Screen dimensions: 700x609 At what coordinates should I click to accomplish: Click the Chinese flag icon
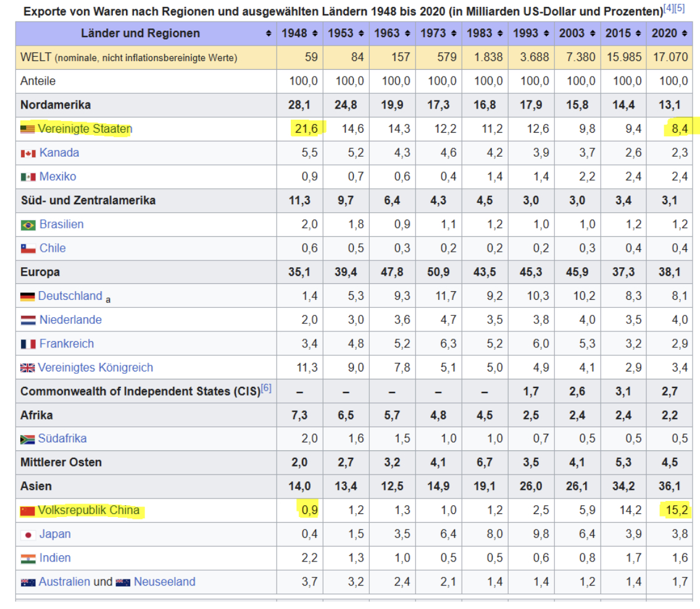coord(28,511)
